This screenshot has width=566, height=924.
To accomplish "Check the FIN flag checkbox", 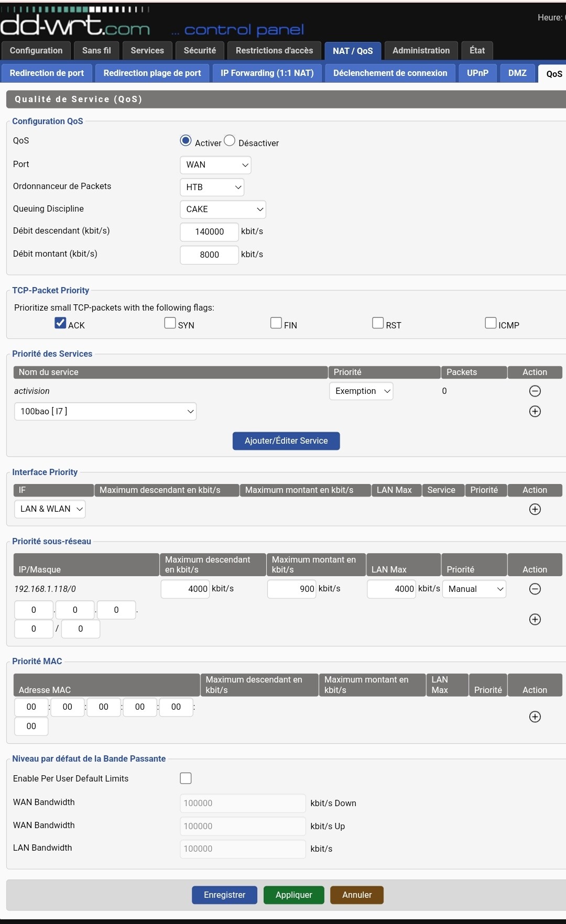I will coord(276,323).
